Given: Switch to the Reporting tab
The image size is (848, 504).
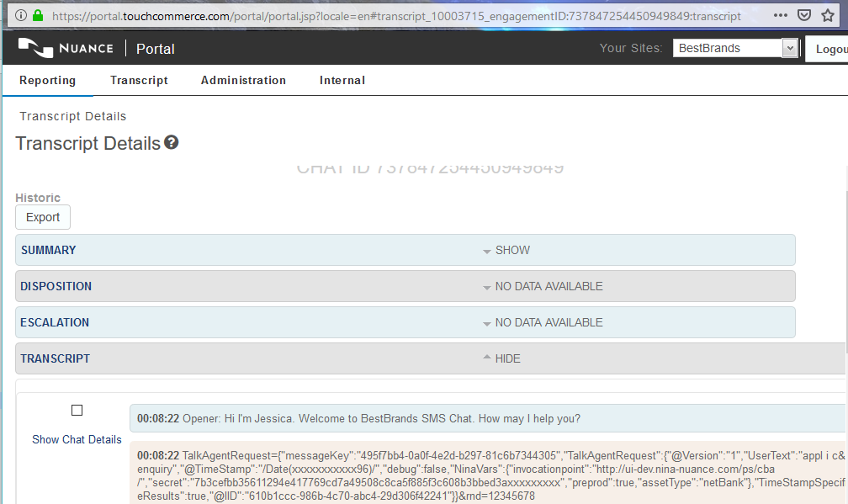Looking at the screenshot, I should pos(47,81).
